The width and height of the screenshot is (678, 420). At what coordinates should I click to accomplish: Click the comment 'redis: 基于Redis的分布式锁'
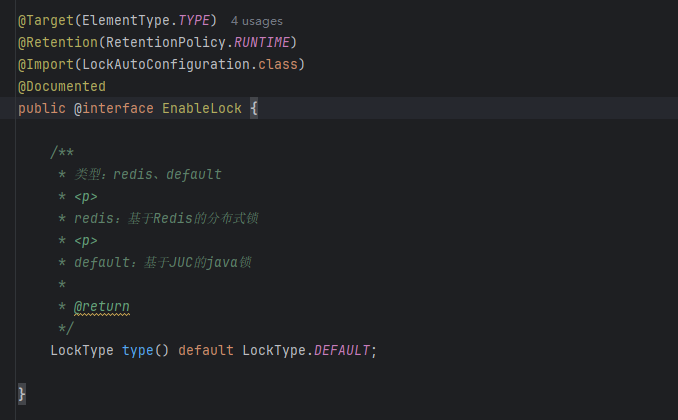click(166, 218)
